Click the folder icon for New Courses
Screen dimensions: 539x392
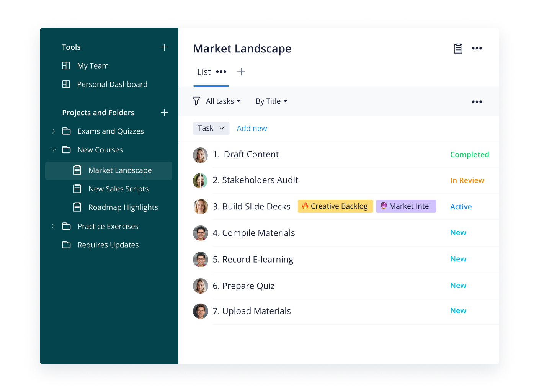click(66, 150)
